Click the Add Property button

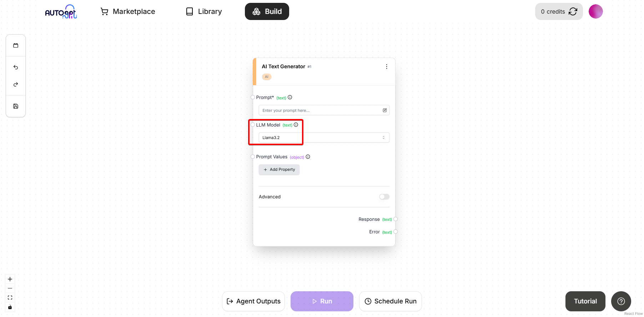point(279,170)
